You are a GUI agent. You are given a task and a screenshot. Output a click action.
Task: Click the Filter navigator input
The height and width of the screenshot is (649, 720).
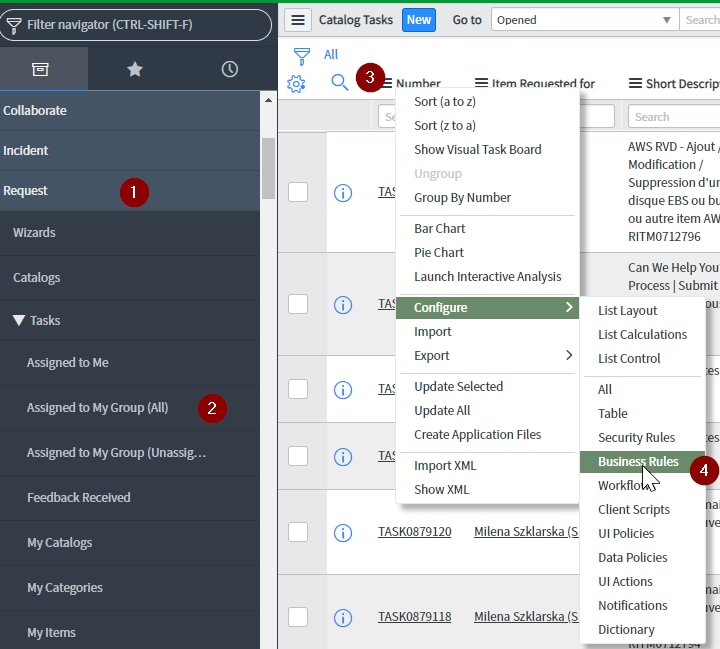pyautogui.click(x=135, y=25)
